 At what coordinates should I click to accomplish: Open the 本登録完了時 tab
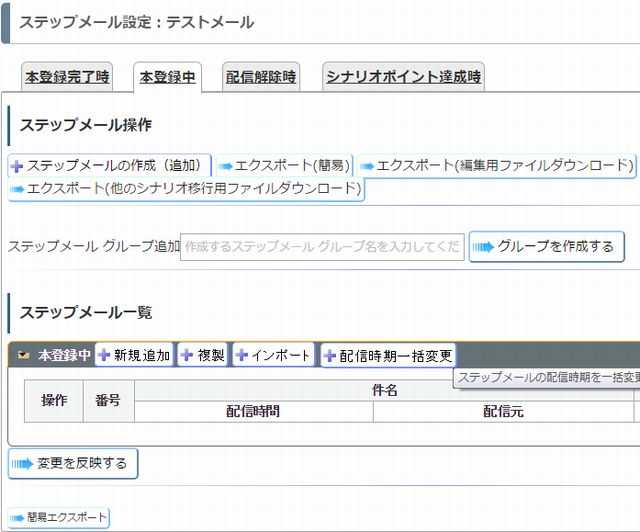[67, 77]
